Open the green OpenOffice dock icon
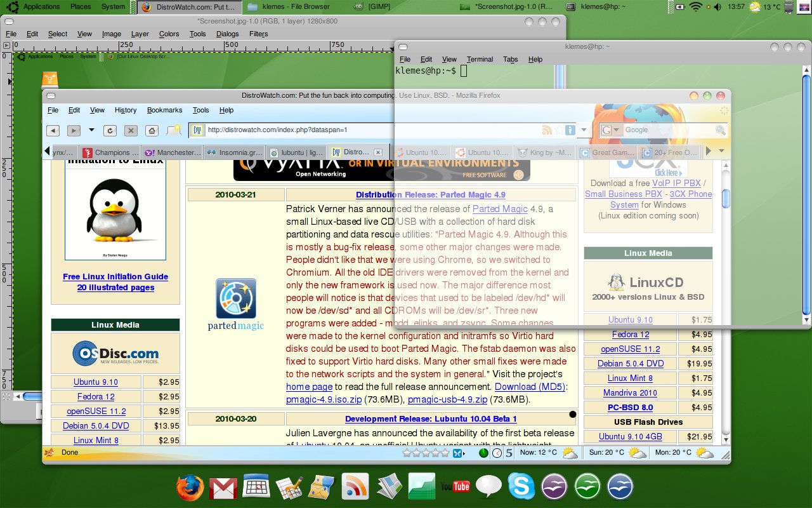Image resolution: width=812 pixels, height=508 pixels. point(587,487)
